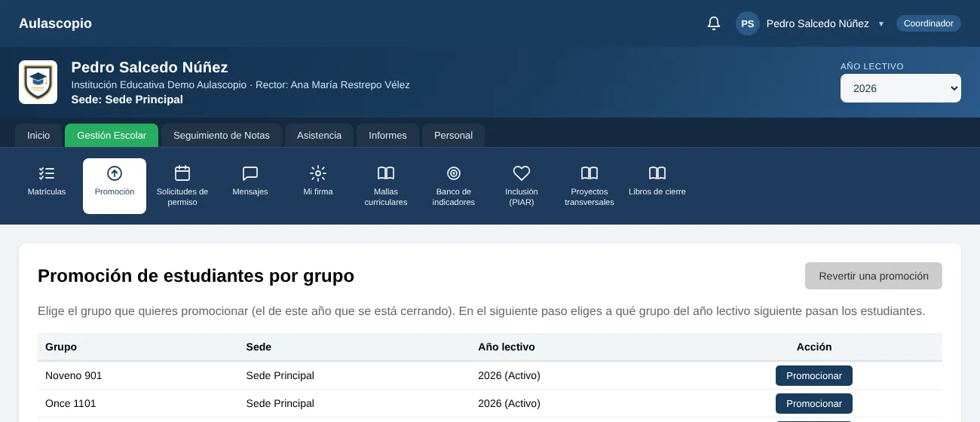980x422 pixels.
Task: Click the institution shield logo
Action: (38, 82)
